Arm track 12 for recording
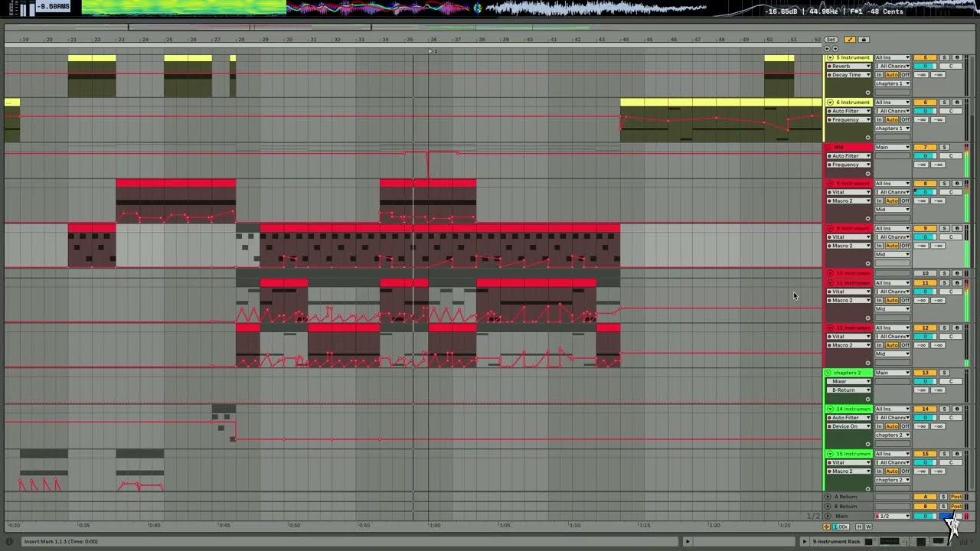 (x=956, y=328)
